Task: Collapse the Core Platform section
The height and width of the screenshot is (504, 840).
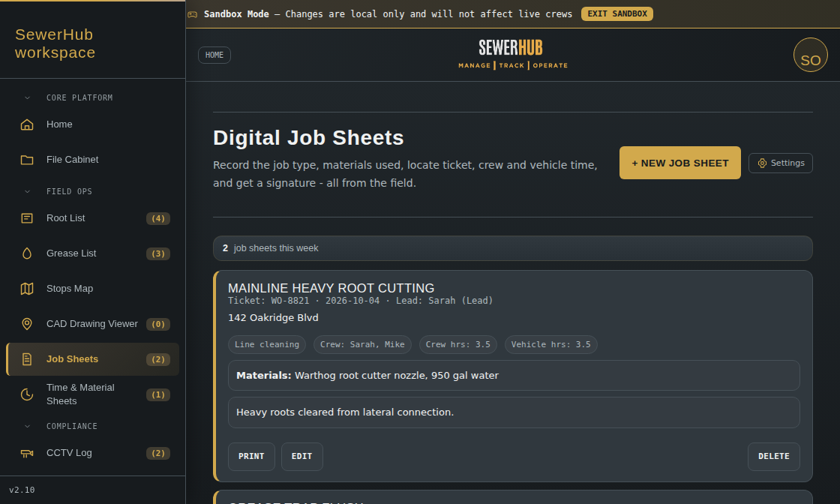Action: (27, 98)
